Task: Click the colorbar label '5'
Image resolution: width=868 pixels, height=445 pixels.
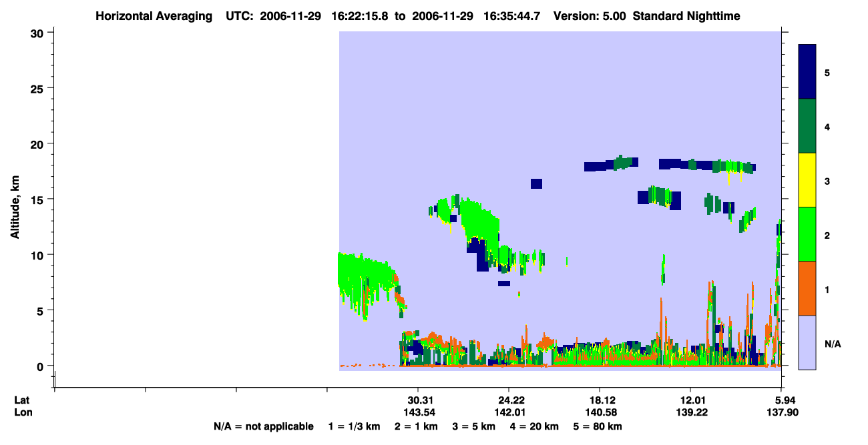Action: pos(827,72)
